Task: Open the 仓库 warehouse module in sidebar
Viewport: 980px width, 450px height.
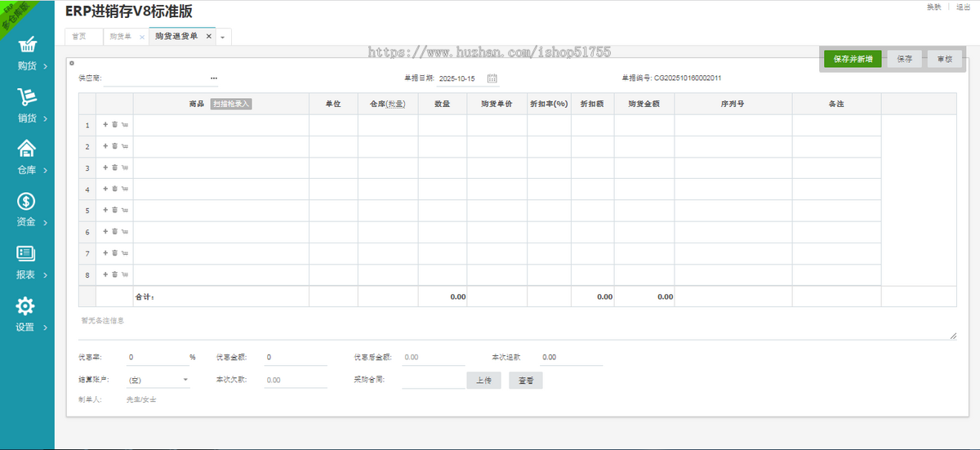Action: tap(27, 158)
